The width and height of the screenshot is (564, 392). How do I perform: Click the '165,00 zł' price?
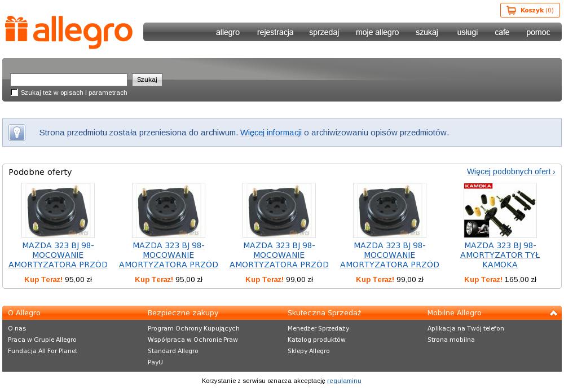coord(521,279)
